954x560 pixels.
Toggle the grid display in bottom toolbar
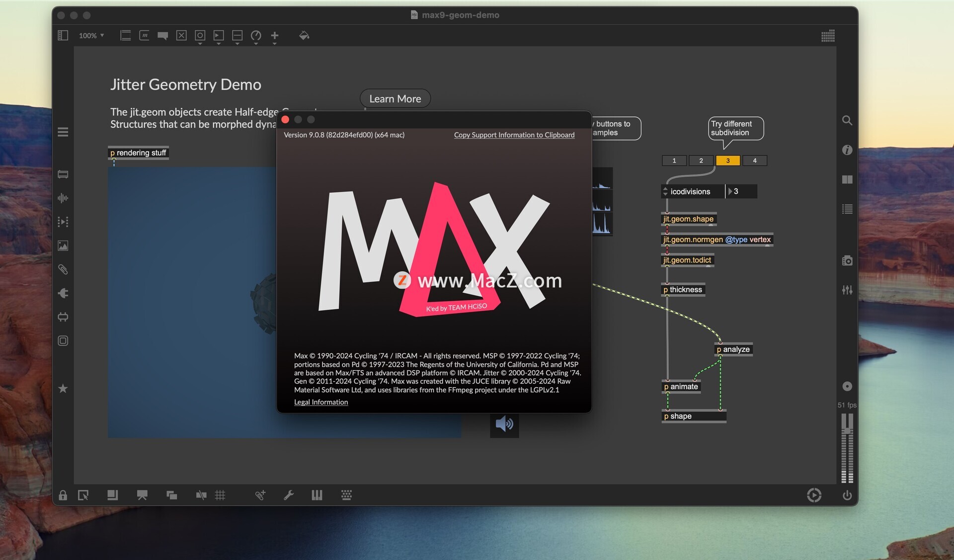coord(220,495)
